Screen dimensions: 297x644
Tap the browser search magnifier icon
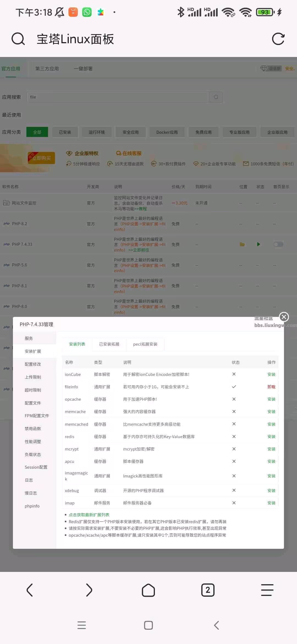point(18,39)
